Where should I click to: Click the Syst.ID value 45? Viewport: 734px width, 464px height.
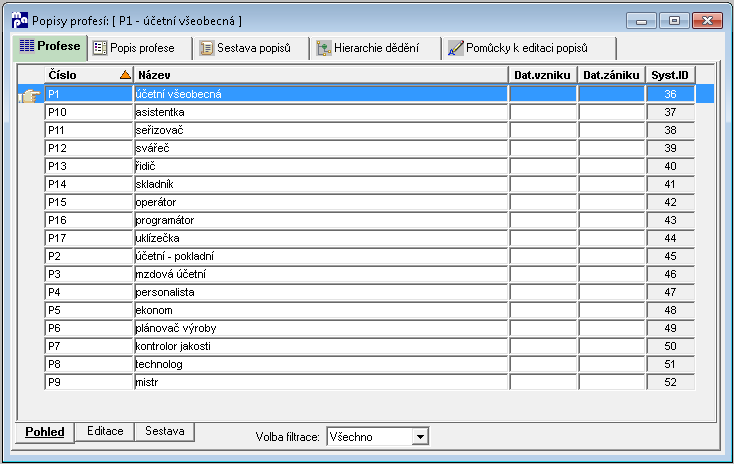click(x=670, y=256)
